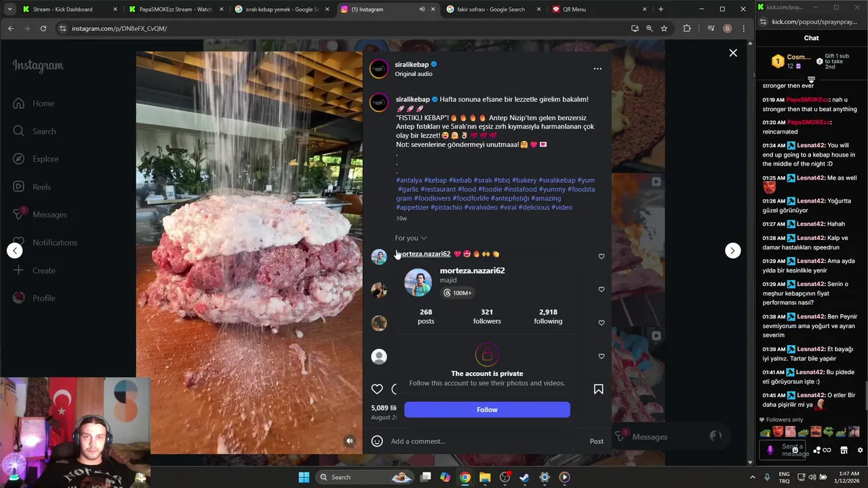868x488 pixels.
Task: Like morteza.nazari62's comment
Action: pyautogui.click(x=601, y=256)
